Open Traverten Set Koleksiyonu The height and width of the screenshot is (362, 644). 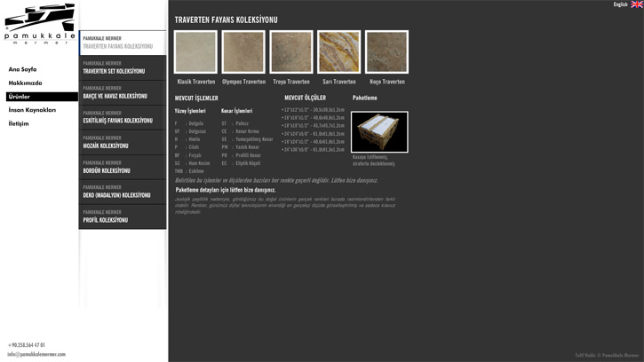point(122,67)
